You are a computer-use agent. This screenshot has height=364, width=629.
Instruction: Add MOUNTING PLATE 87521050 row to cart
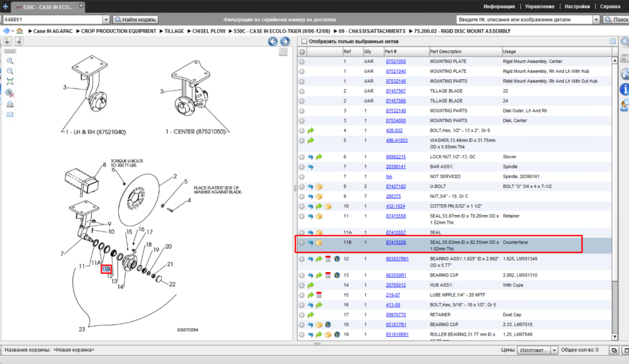pyautogui.click(x=302, y=62)
